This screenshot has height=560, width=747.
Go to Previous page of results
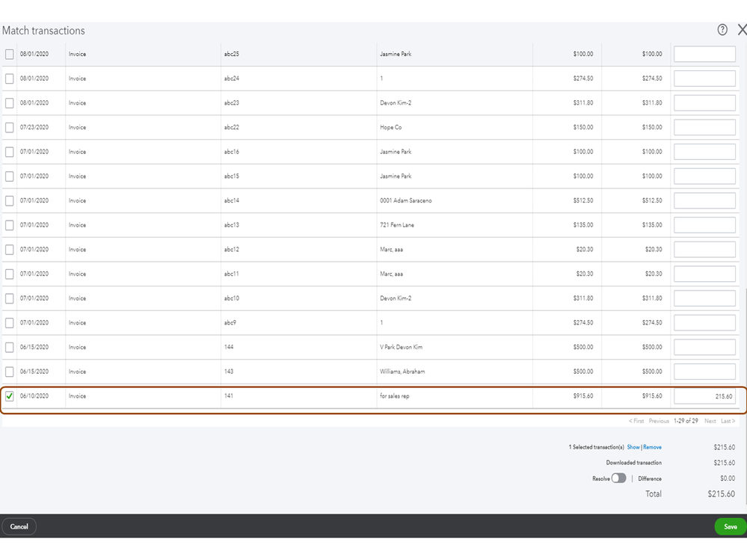659,421
